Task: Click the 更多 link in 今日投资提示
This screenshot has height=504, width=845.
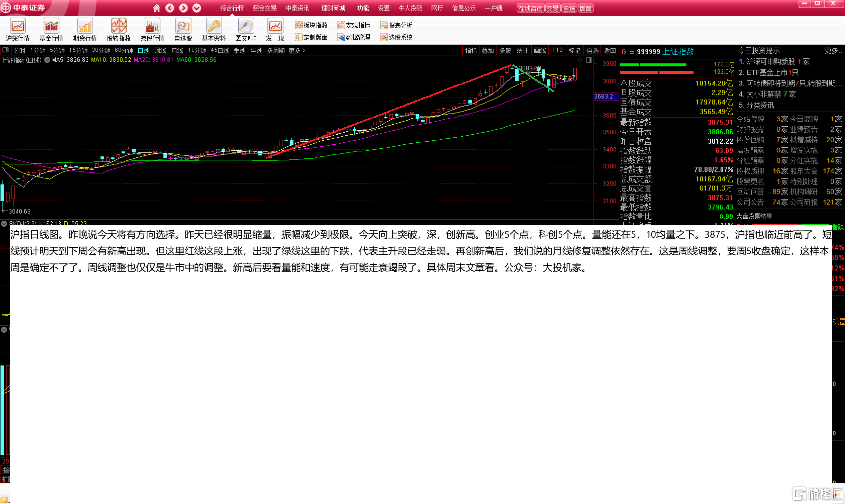Action: 833,50
